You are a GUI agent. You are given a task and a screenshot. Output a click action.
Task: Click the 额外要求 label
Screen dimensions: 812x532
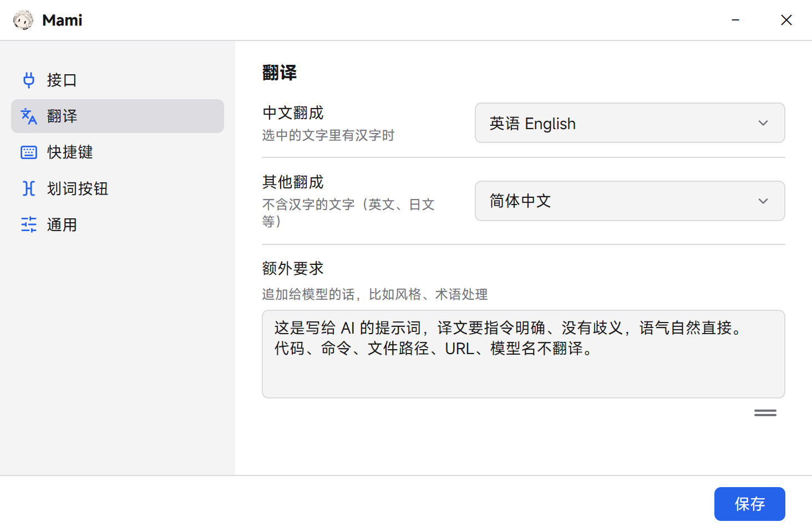[x=293, y=269]
